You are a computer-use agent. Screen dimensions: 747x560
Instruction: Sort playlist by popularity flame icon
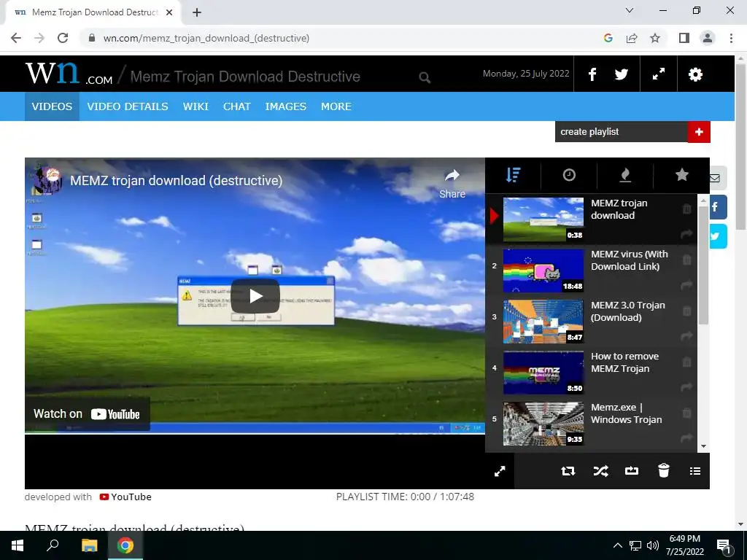click(625, 175)
